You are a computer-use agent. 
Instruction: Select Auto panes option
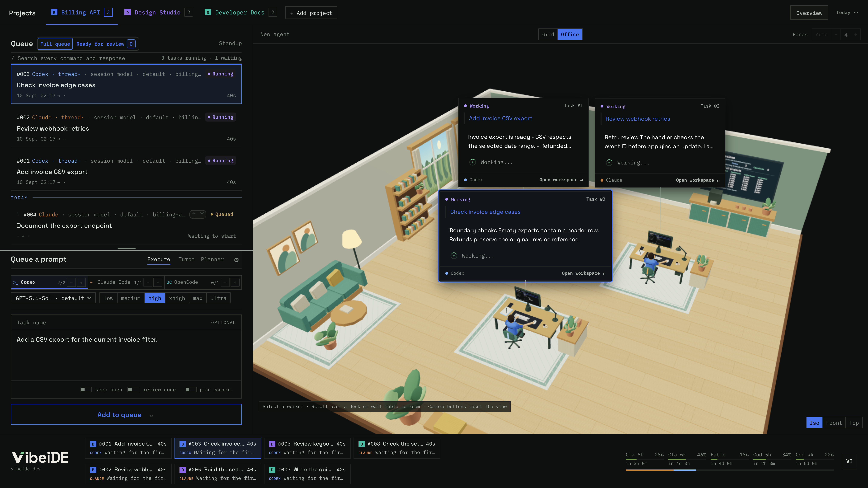(821, 34)
